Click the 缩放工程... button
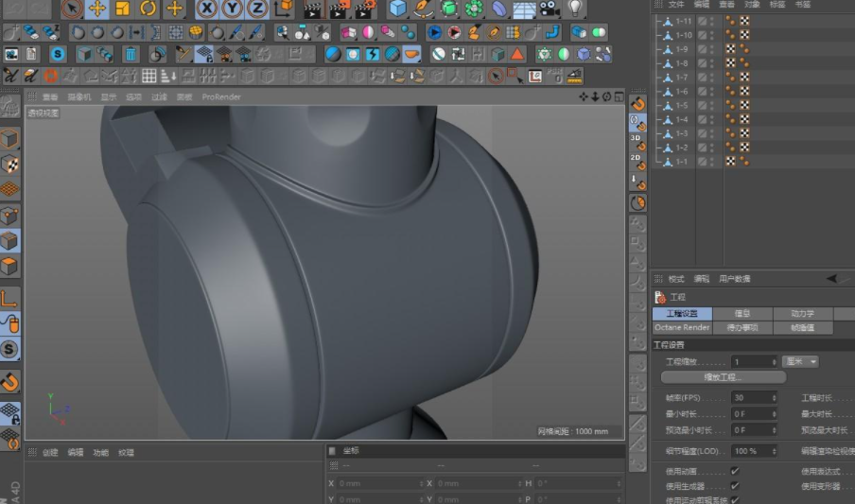The image size is (855, 504). click(x=724, y=376)
